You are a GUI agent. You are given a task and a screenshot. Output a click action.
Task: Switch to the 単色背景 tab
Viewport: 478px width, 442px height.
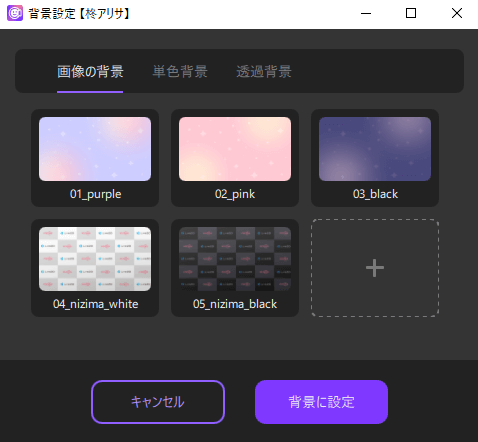(180, 72)
